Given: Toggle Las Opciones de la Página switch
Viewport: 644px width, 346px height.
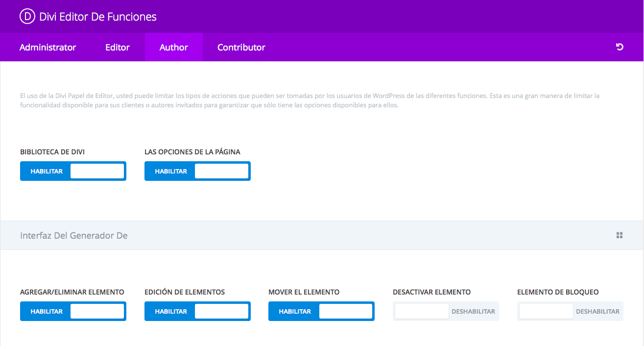Looking at the screenshot, I should pos(197,171).
